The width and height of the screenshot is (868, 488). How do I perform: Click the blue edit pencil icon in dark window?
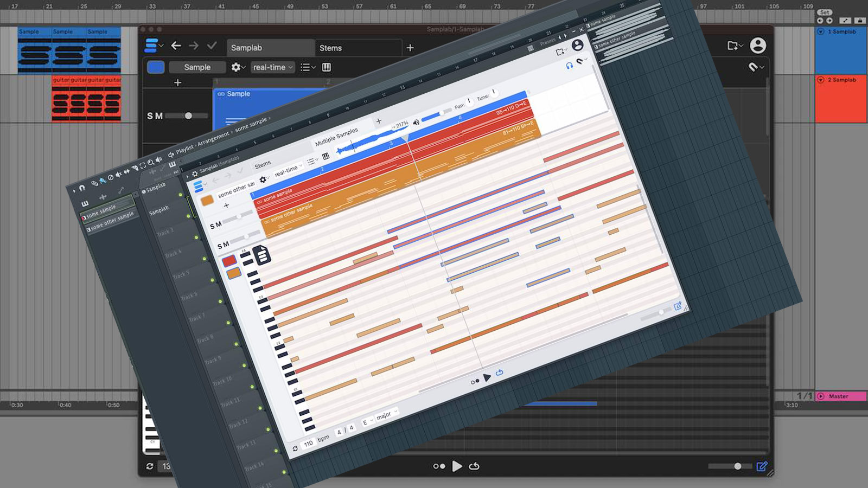pos(762,466)
